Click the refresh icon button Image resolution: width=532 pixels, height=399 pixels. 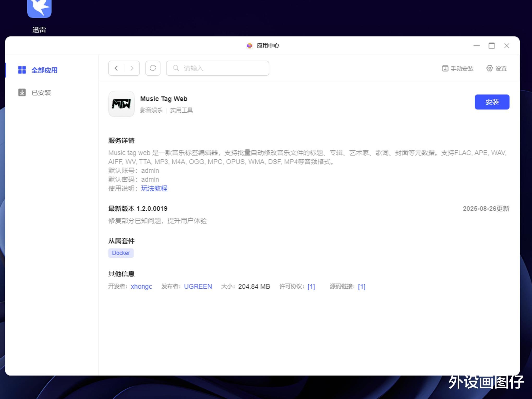tap(153, 68)
